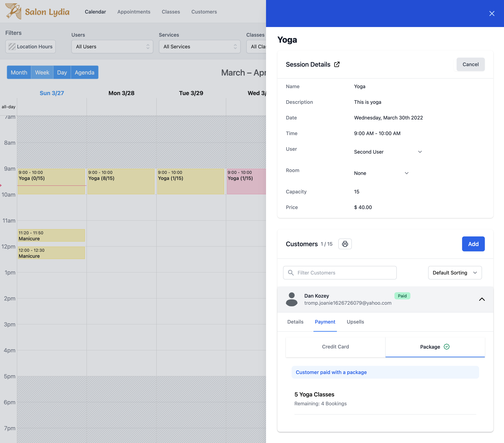Click the print customers list icon

tap(345, 244)
